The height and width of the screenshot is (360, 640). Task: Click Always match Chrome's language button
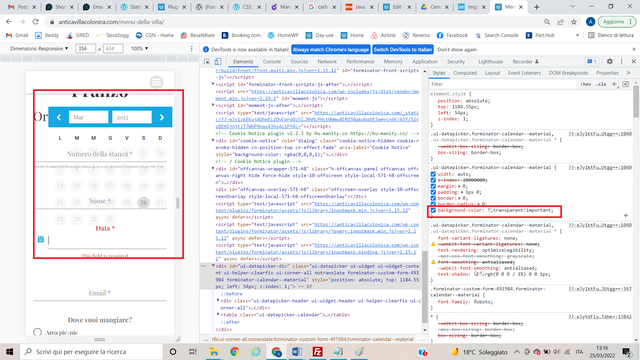(331, 49)
